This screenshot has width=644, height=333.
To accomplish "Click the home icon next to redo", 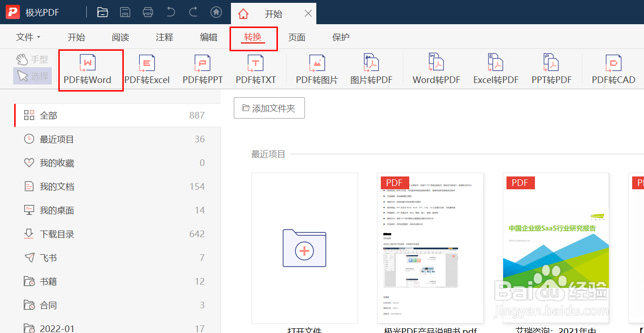I will pos(216,12).
